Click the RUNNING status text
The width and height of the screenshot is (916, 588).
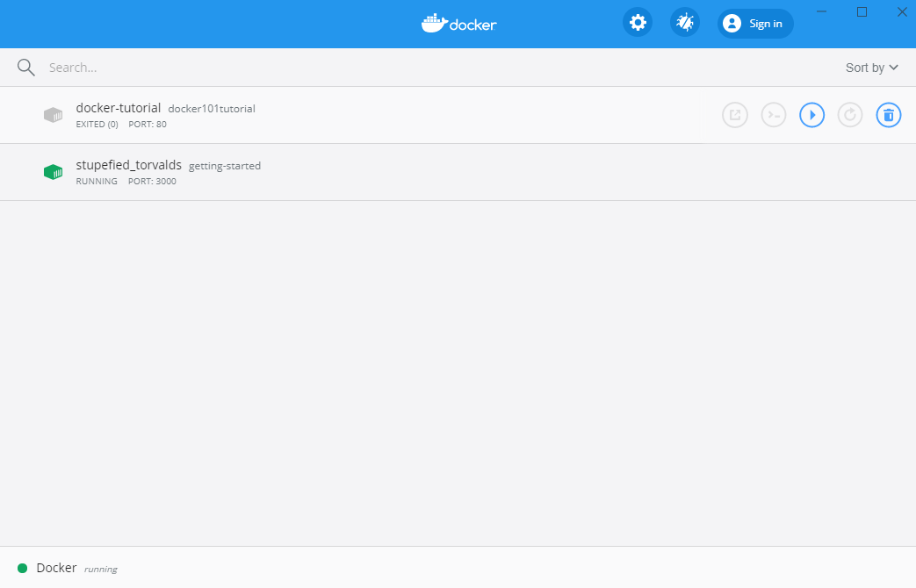(97, 181)
